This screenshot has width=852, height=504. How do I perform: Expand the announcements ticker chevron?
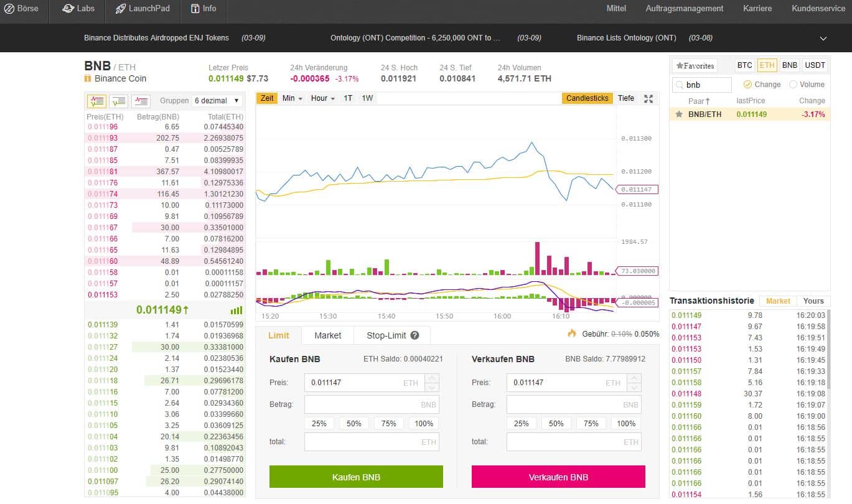point(823,38)
